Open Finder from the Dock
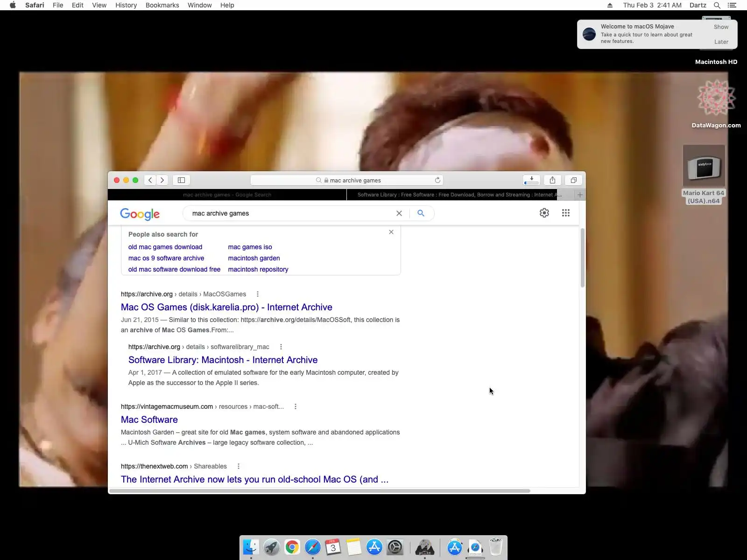 coord(251,547)
